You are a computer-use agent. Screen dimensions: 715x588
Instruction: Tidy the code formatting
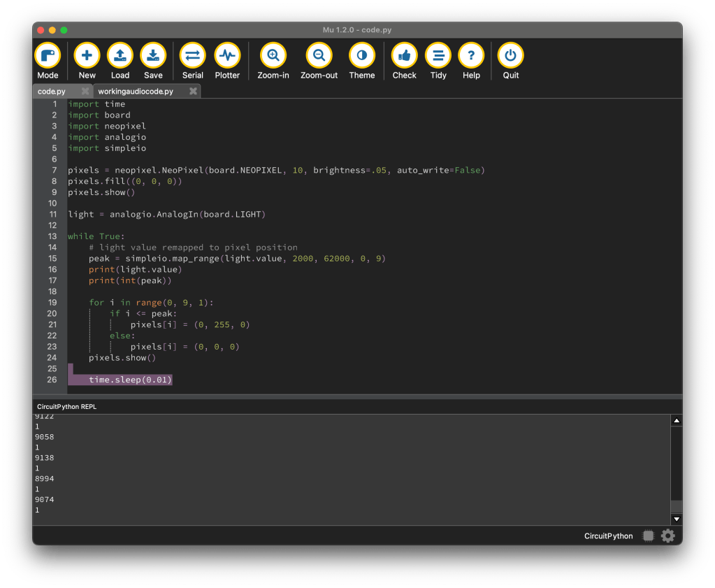pos(438,56)
